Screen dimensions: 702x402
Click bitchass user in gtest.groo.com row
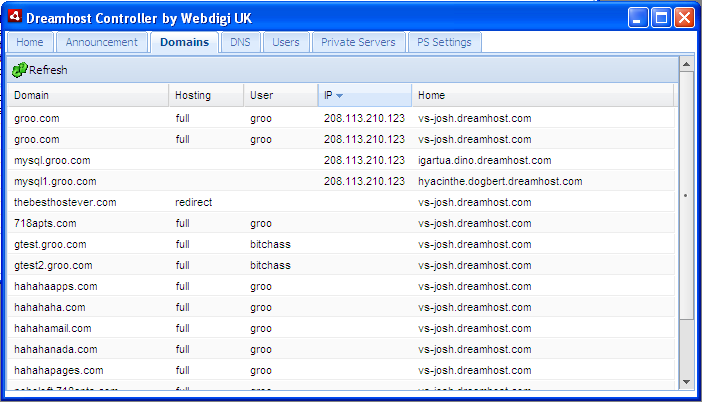click(x=270, y=244)
